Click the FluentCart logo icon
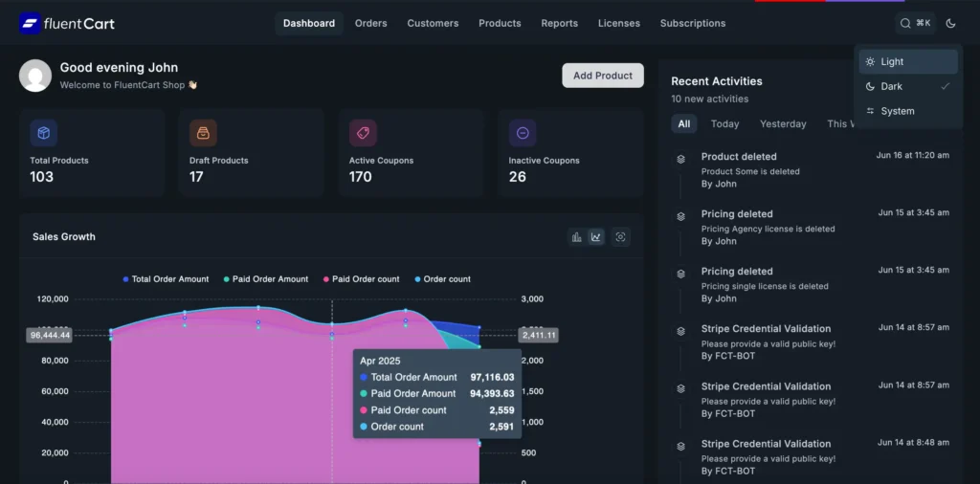 [30, 24]
